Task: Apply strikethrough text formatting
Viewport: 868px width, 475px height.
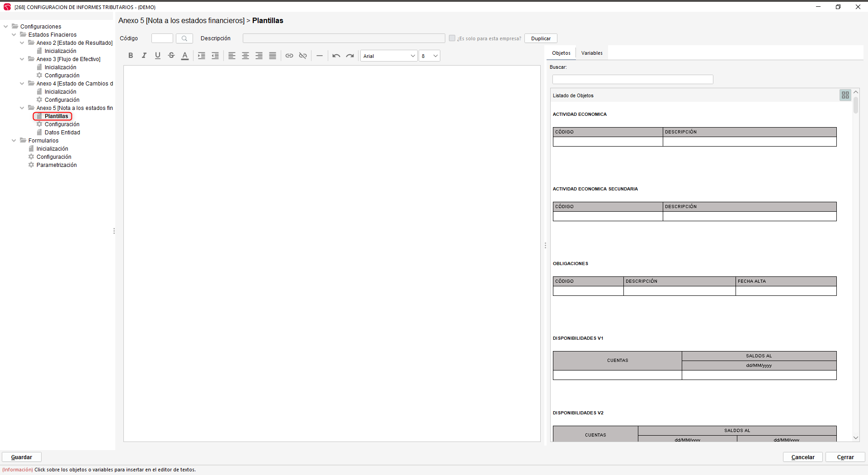Action: pos(171,56)
